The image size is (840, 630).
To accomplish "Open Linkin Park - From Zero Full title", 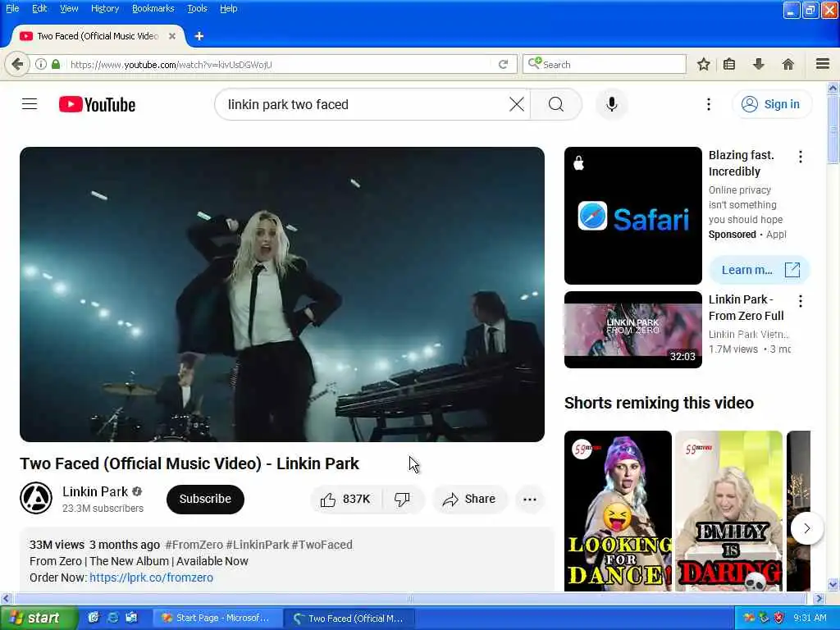I will [x=746, y=308].
